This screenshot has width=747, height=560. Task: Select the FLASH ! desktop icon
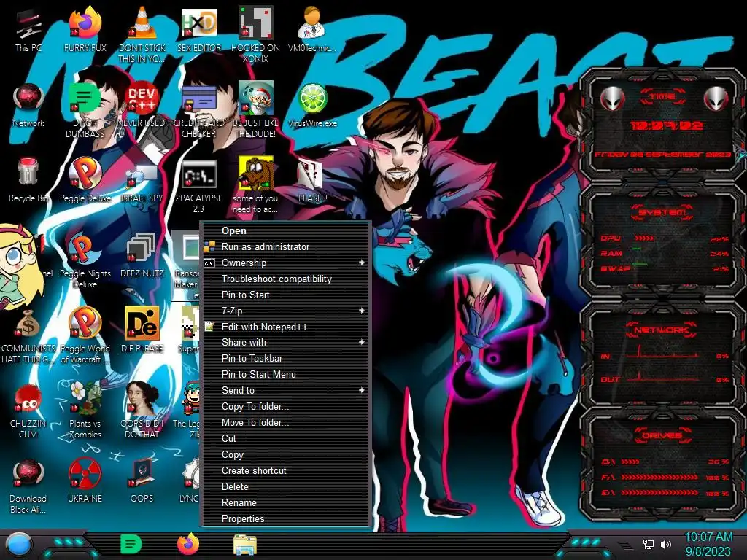tap(312, 181)
